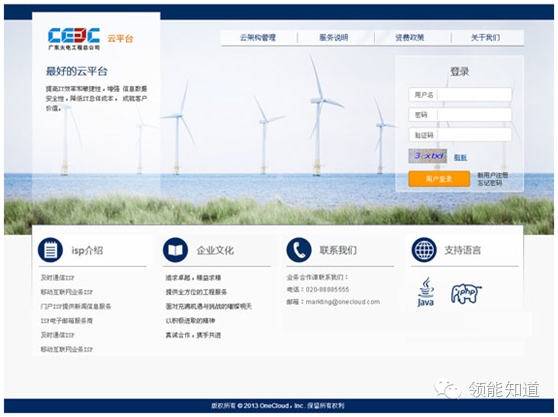Click the captcha refresh link
Image resolution: width=558 pixels, height=417 pixels.
pyautogui.click(x=460, y=157)
